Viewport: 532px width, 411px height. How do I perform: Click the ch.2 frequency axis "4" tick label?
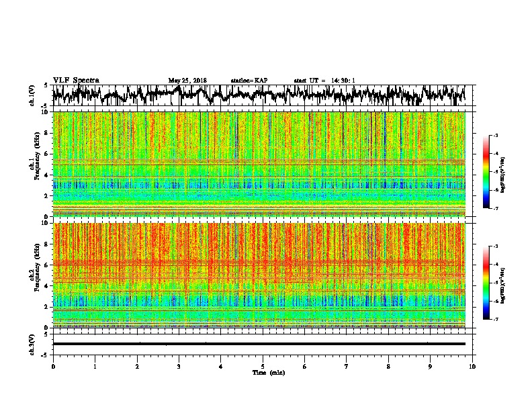(47, 286)
